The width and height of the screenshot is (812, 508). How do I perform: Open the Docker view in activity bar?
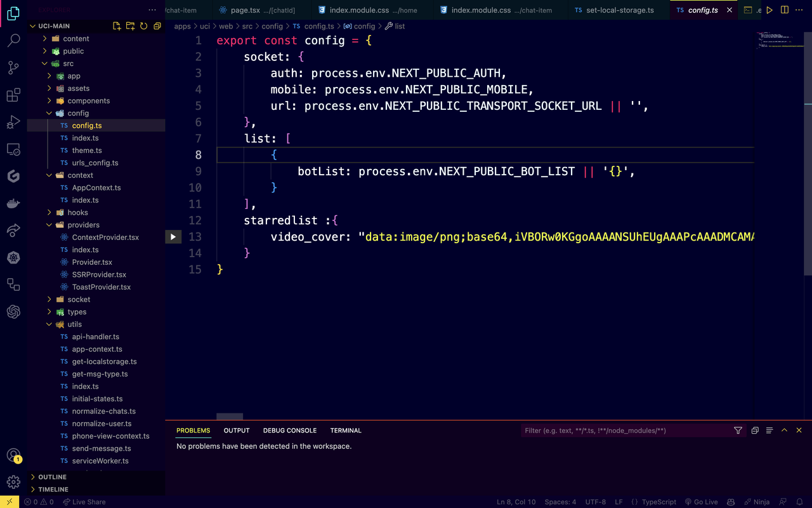(x=13, y=204)
